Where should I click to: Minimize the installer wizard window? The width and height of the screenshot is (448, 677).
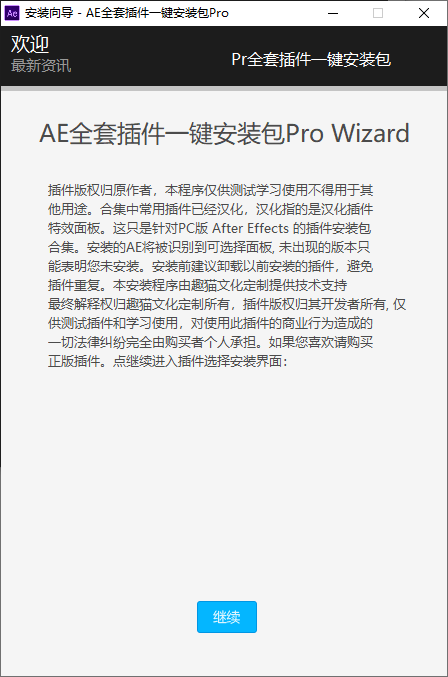tap(333, 13)
